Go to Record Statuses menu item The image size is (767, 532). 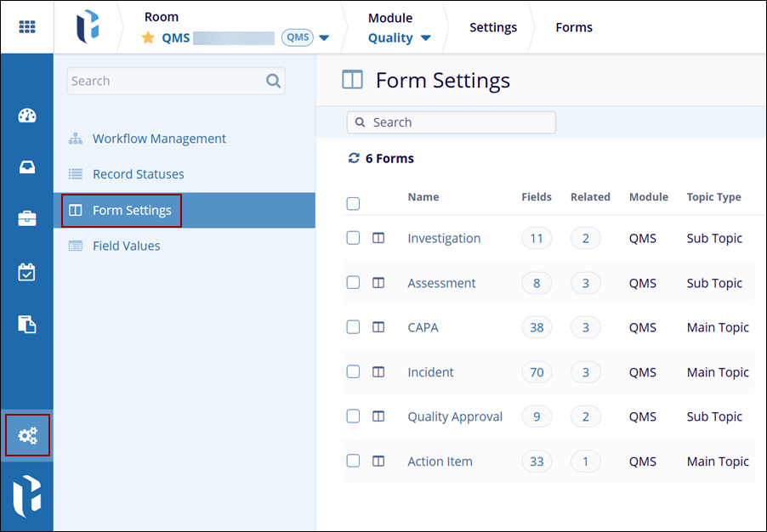(x=138, y=174)
